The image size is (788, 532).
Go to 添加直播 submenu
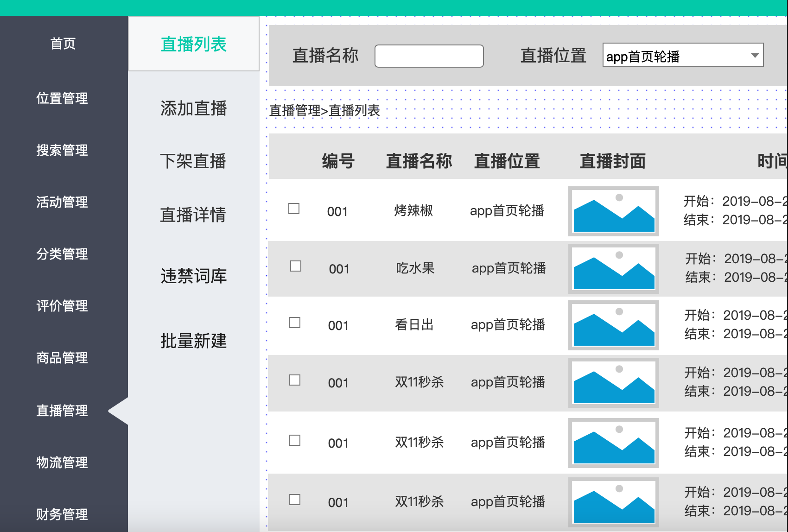click(x=194, y=108)
